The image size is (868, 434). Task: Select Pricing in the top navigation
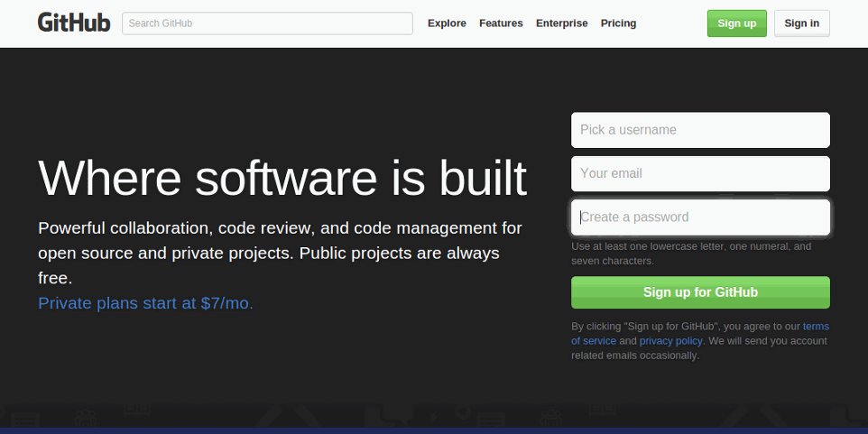[618, 23]
